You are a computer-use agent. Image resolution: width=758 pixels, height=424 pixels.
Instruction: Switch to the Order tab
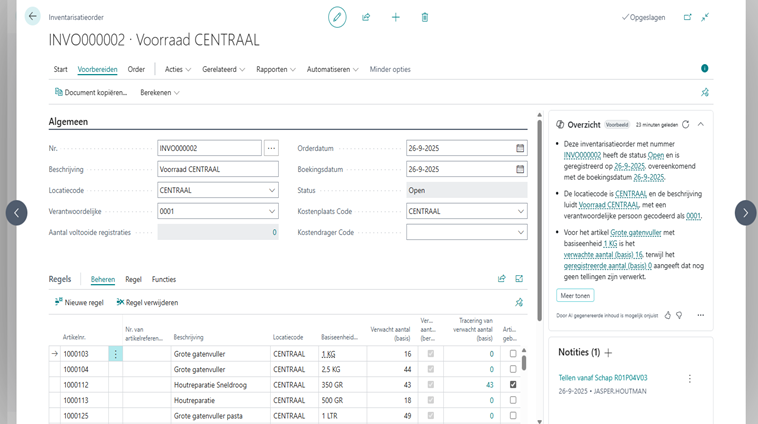(136, 69)
